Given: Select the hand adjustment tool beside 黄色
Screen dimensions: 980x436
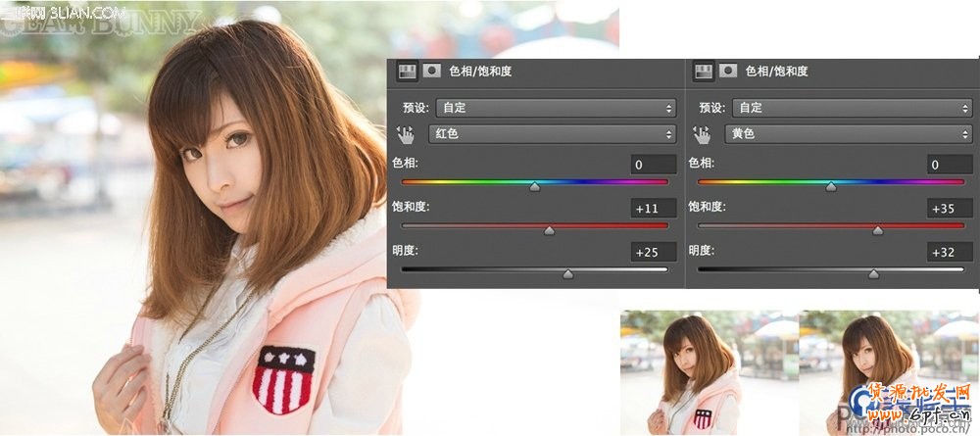Looking at the screenshot, I should click(704, 134).
